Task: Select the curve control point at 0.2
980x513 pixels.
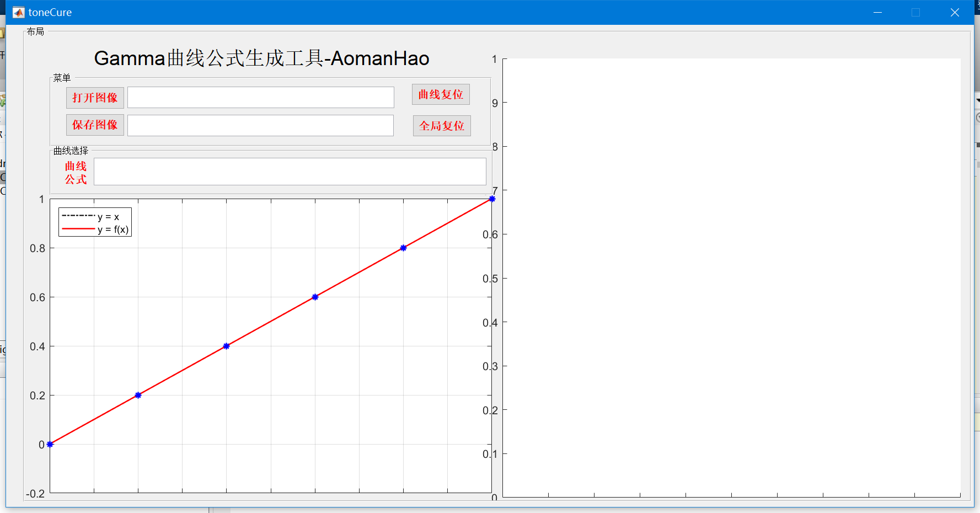Action: [138, 395]
